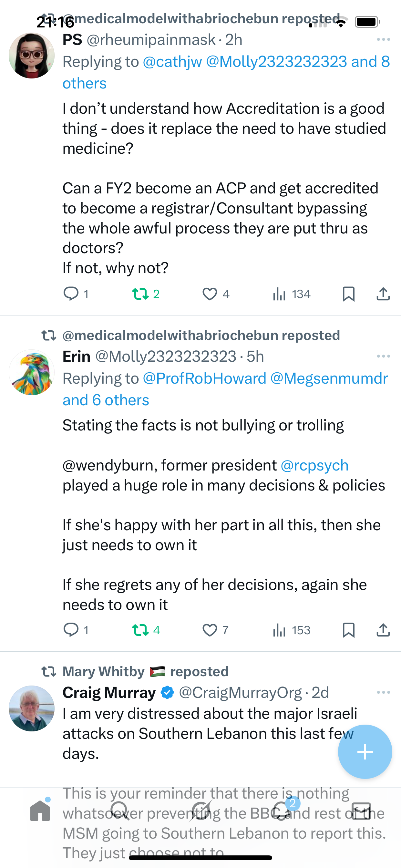Share Erin's tweet about owning decisions

pyautogui.click(x=383, y=630)
